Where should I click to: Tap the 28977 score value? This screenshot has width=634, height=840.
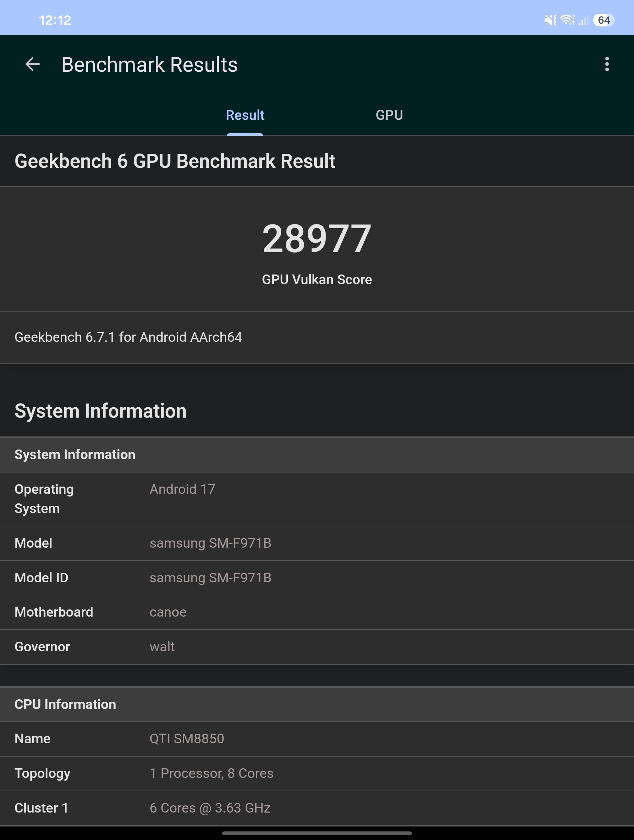(317, 238)
